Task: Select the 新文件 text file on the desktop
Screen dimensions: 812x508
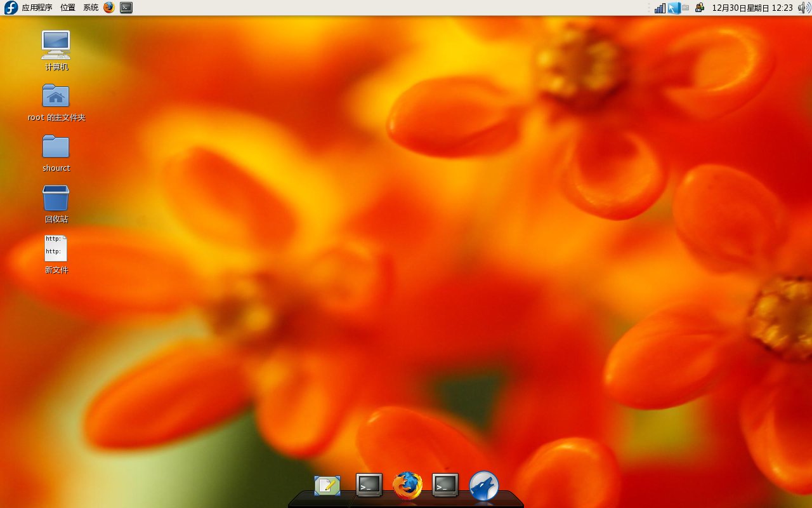Action: [x=56, y=249]
